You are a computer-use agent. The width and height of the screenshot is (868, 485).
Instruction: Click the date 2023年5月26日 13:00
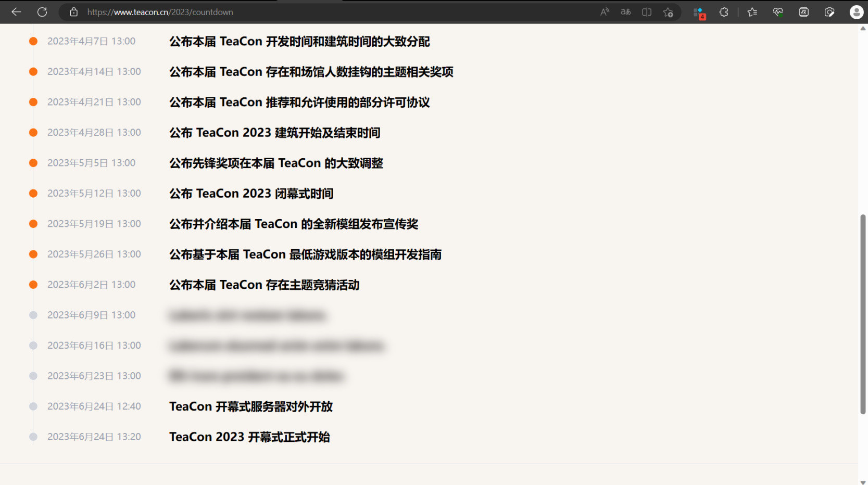pyautogui.click(x=94, y=254)
